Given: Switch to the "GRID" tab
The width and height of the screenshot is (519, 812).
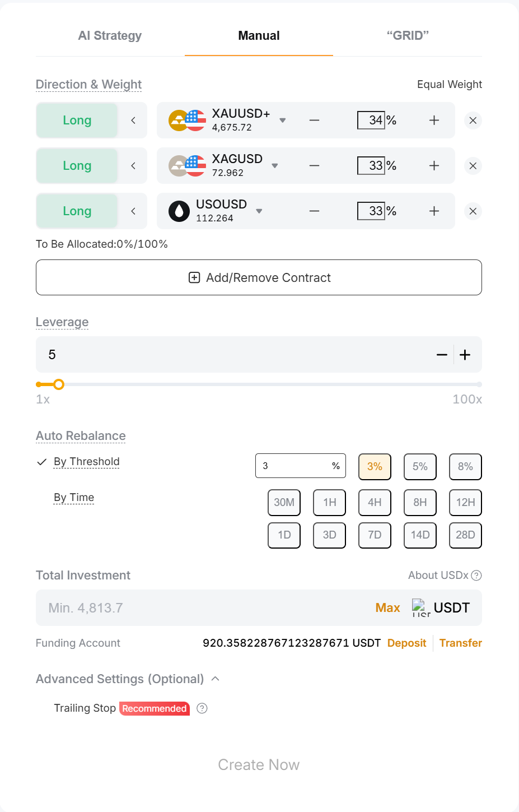Looking at the screenshot, I should tap(408, 36).
